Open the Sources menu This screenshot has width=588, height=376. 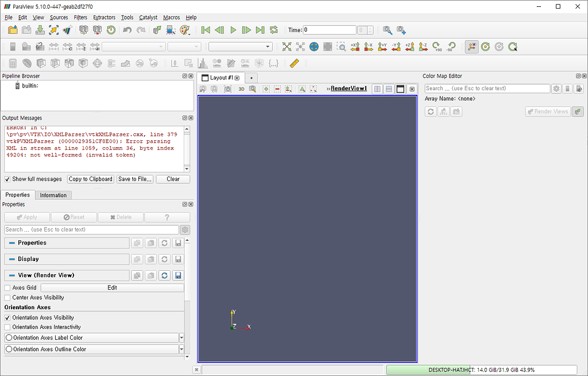pos(59,17)
